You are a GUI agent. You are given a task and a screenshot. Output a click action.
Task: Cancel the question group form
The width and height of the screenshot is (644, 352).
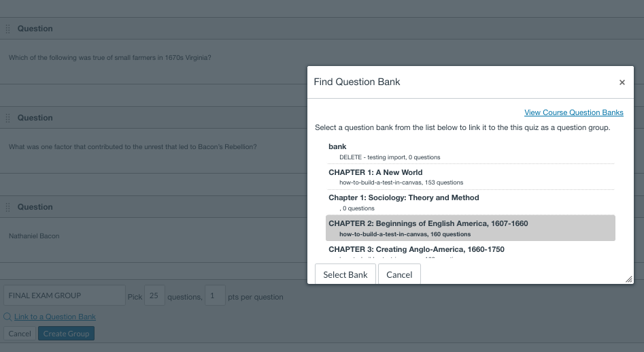(20, 334)
